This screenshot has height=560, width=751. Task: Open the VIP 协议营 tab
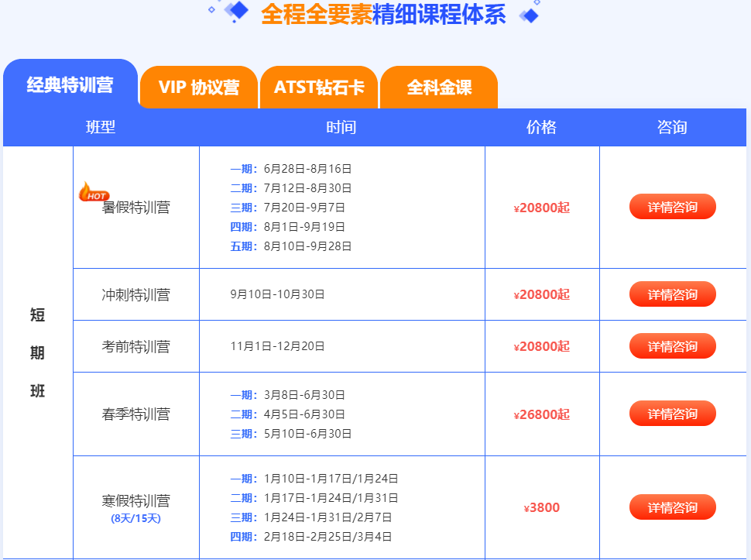[x=199, y=88]
